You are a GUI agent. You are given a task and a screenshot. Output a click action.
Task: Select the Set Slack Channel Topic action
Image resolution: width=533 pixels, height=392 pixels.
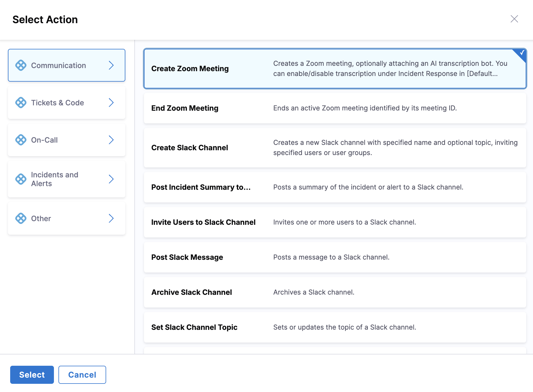click(x=335, y=327)
